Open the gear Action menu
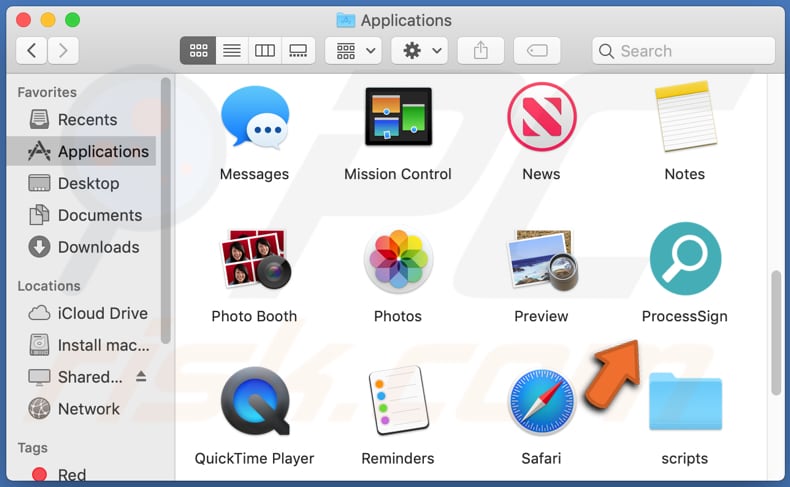790x487 pixels. click(420, 50)
